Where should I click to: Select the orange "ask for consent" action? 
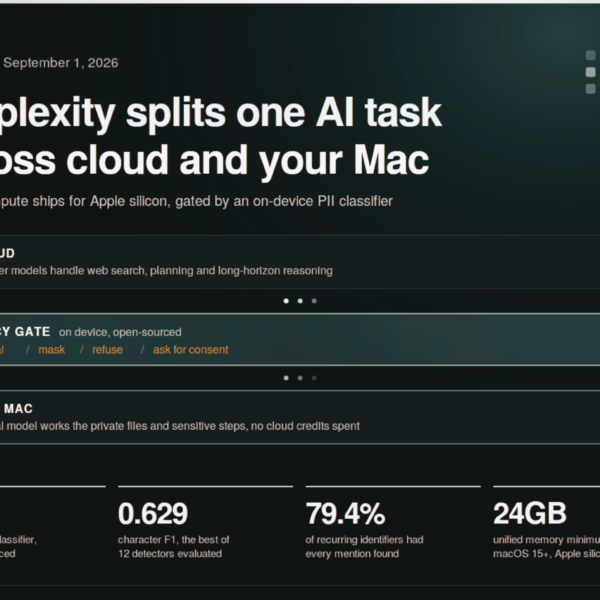[x=191, y=350]
